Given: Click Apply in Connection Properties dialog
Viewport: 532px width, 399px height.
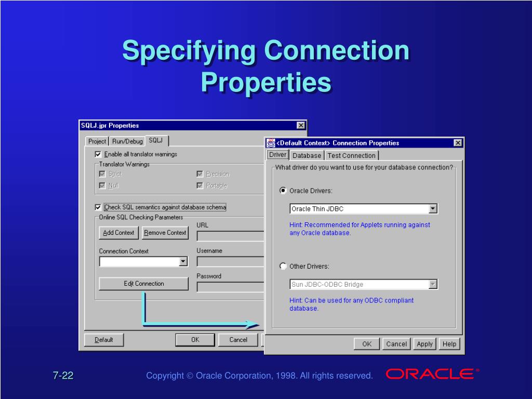Looking at the screenshot, I should coord(425,344).
